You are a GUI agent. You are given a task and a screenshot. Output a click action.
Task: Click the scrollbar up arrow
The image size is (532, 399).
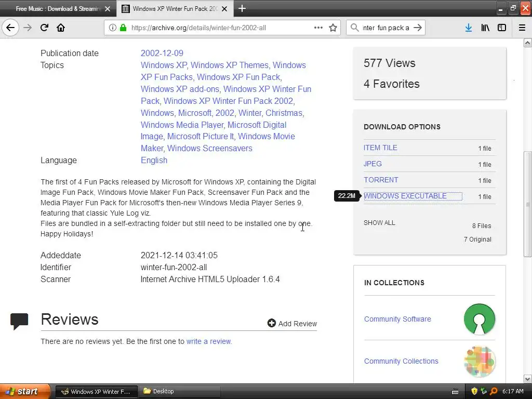pos(528,43)
